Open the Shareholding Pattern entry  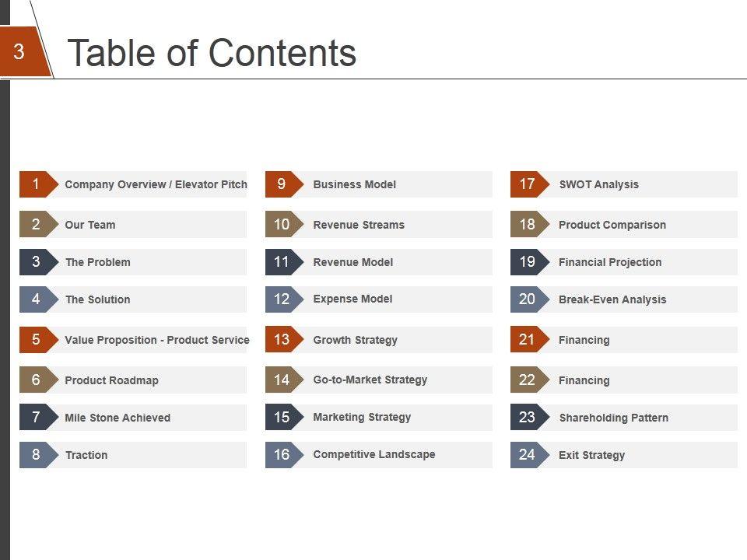[613, 418]
